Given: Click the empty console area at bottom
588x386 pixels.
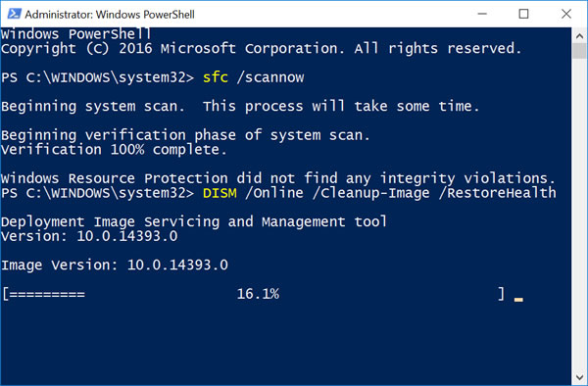Looking at the screenshot, I should [x=285, y=345].
